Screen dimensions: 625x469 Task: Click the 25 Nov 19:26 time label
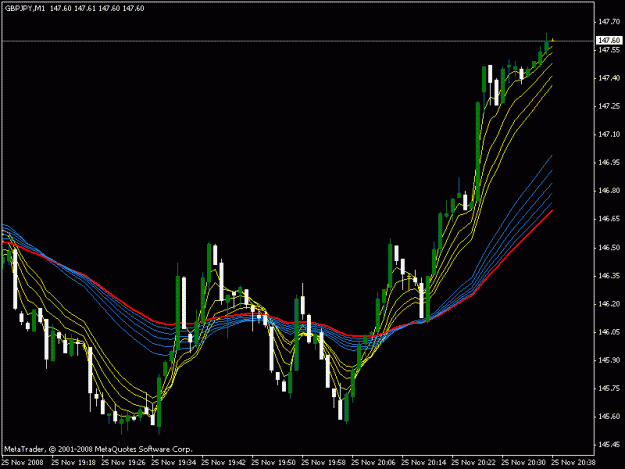click(x=123, y=463)
